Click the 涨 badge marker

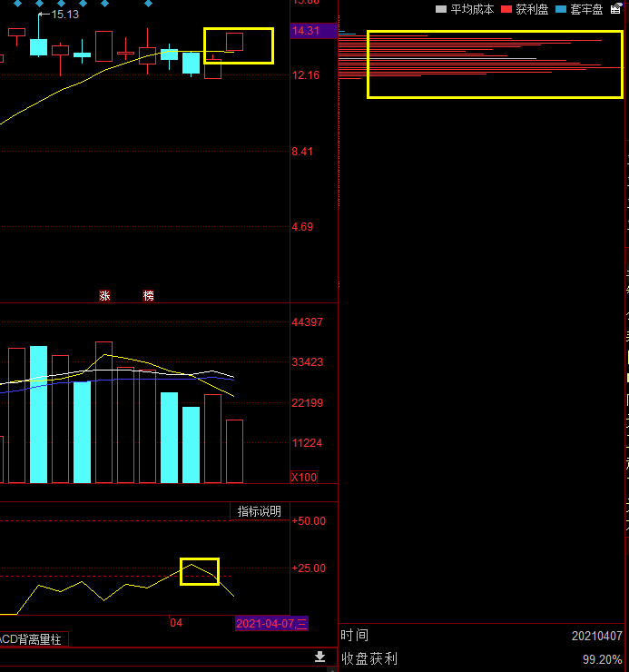(104, 295)
